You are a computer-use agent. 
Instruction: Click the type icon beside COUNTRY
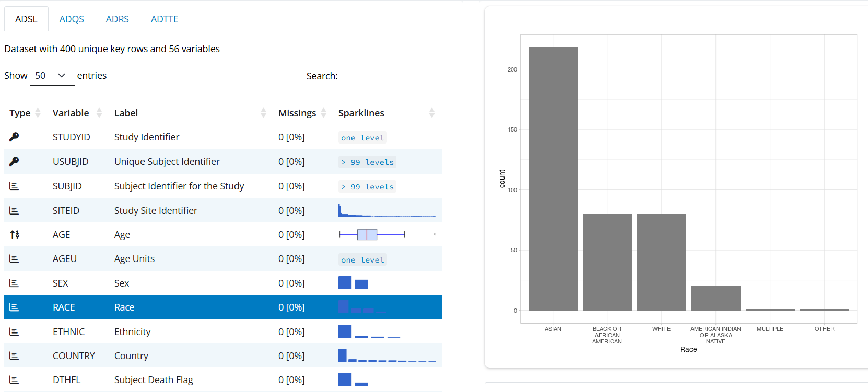14,356
